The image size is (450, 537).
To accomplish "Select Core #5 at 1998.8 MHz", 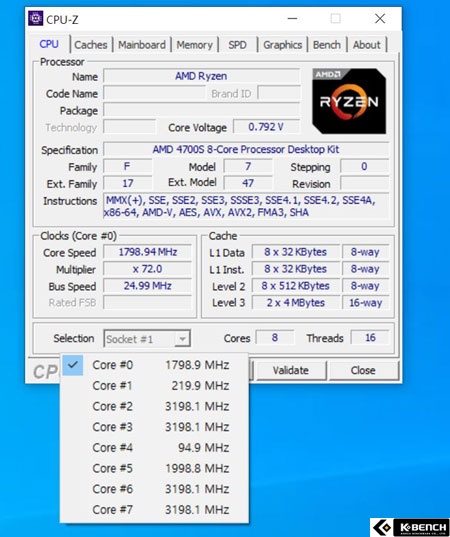I will pos(154,468).
